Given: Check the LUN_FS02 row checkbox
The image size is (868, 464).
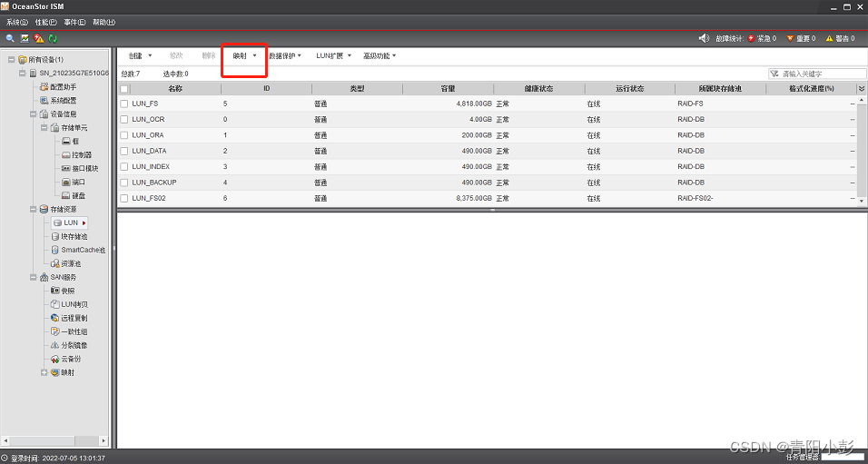Looking at the screenshot, I should pos(124,198).
